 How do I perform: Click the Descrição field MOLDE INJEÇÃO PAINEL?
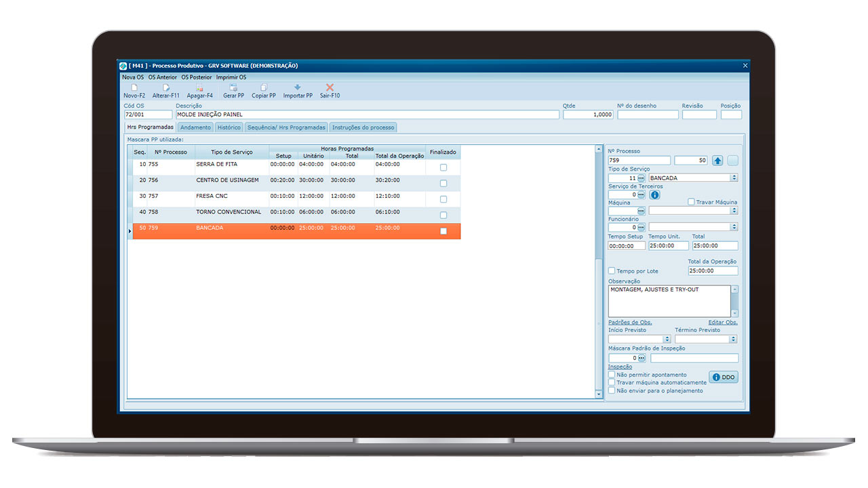pyautogui.click(x=368, y=115)
